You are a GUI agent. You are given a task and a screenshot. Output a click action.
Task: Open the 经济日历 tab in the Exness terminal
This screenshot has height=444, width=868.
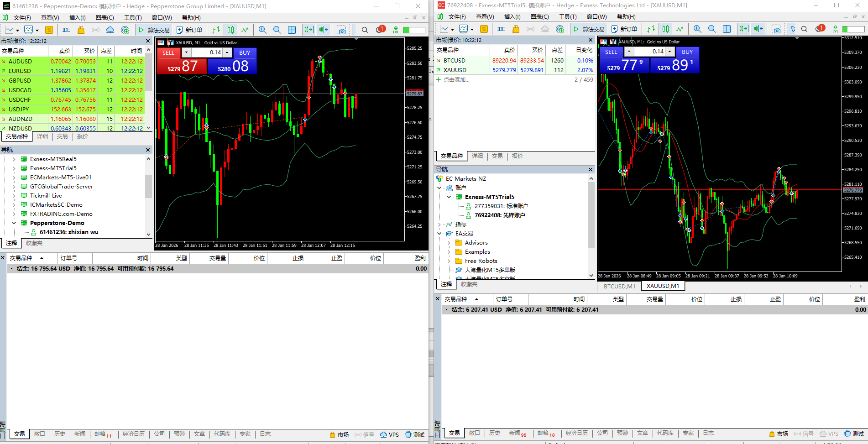coord(577,433)
